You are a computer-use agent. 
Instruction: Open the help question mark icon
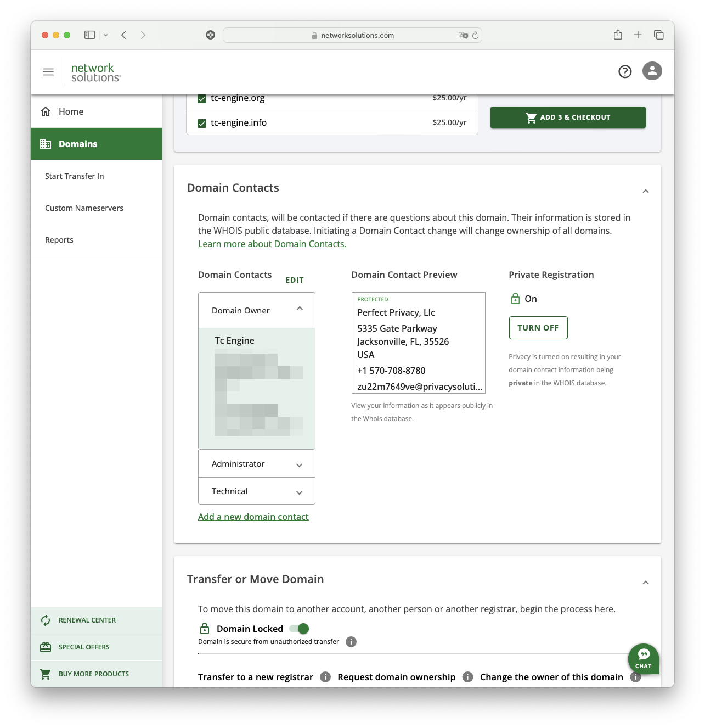(625, 71)
